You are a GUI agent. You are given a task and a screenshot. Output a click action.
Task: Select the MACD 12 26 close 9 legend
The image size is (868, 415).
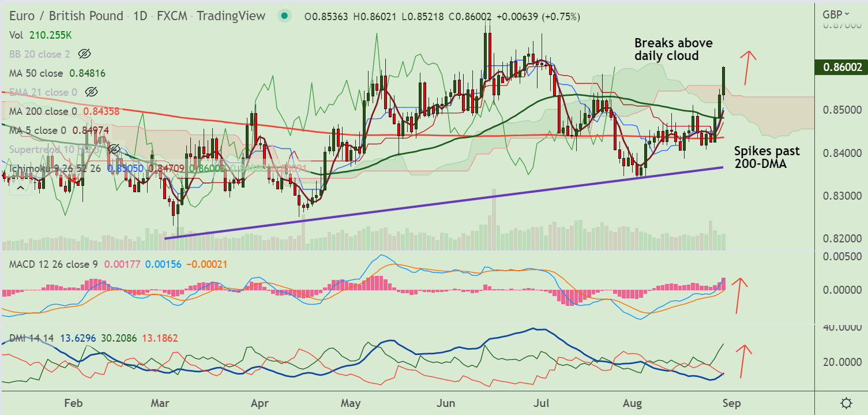point(53,264)
